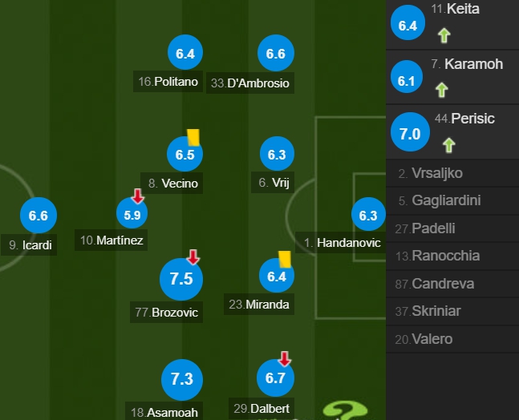Click Perisic's 7.0 rating badge

tap(410, 132)
